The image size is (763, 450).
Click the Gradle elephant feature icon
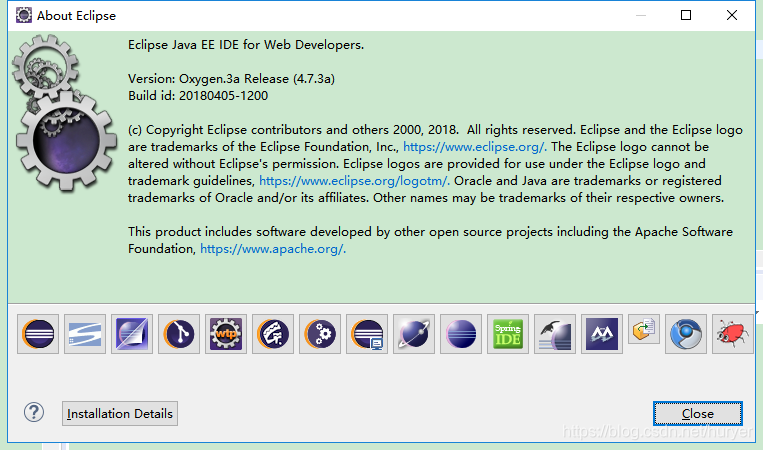pos(273,334)
